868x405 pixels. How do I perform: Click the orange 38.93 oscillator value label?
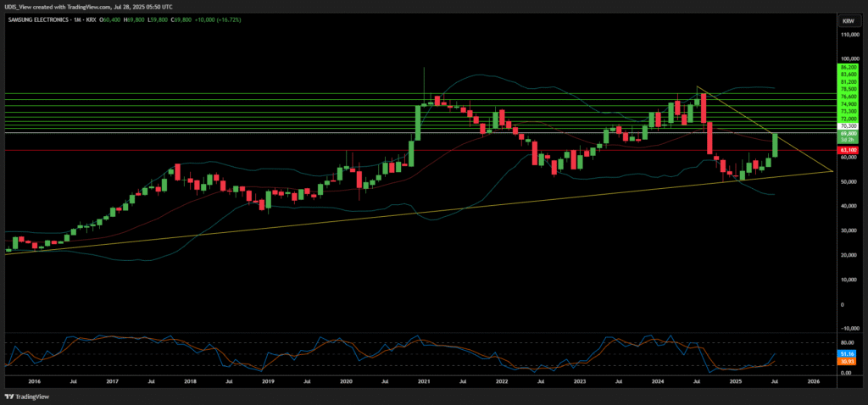point(848,362)
